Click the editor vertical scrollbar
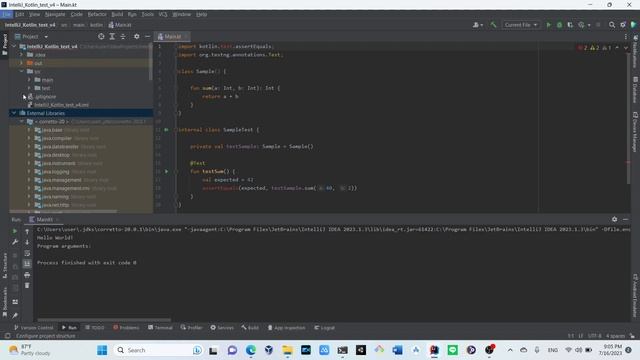This screenshot has width=640, height=360. click(629, 118)
